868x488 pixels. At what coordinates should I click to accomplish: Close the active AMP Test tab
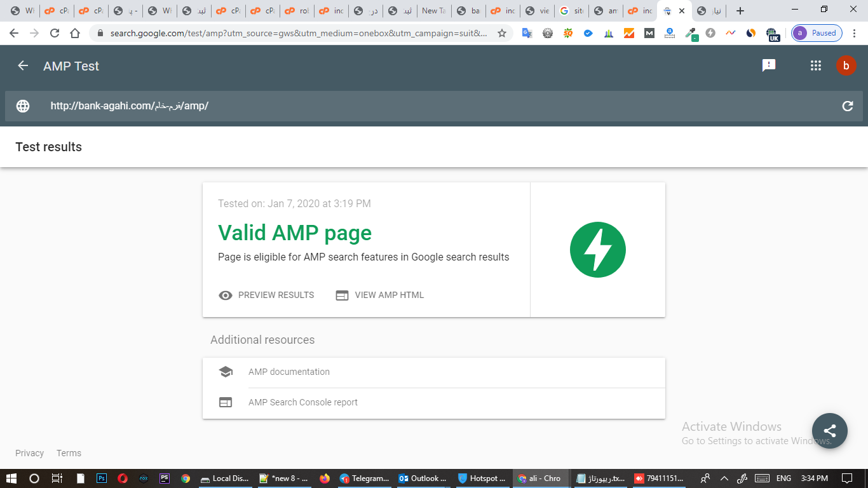(682, 11)
